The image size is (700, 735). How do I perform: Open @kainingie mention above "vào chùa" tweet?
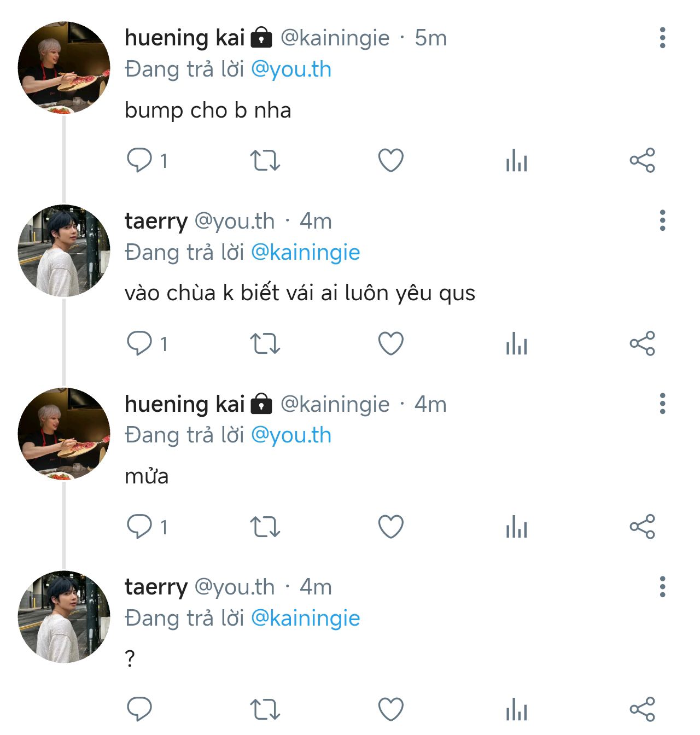pos(305,253)
